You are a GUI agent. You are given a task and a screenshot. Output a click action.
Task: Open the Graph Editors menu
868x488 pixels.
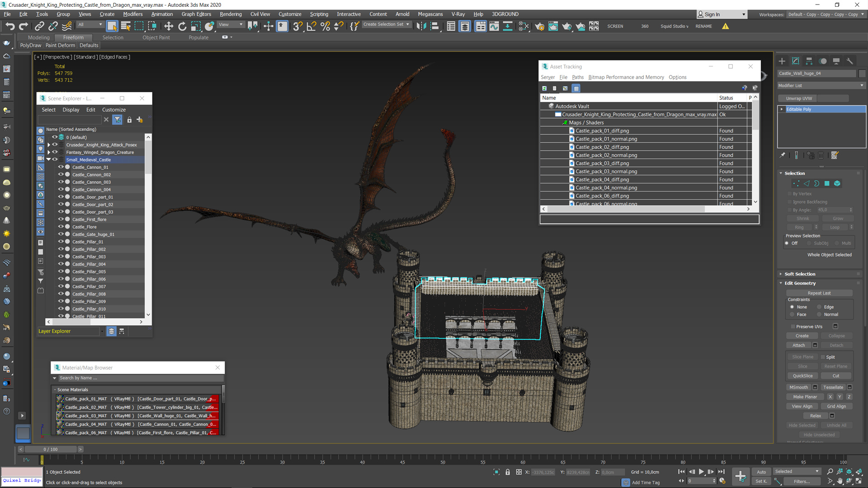(196, 14)
